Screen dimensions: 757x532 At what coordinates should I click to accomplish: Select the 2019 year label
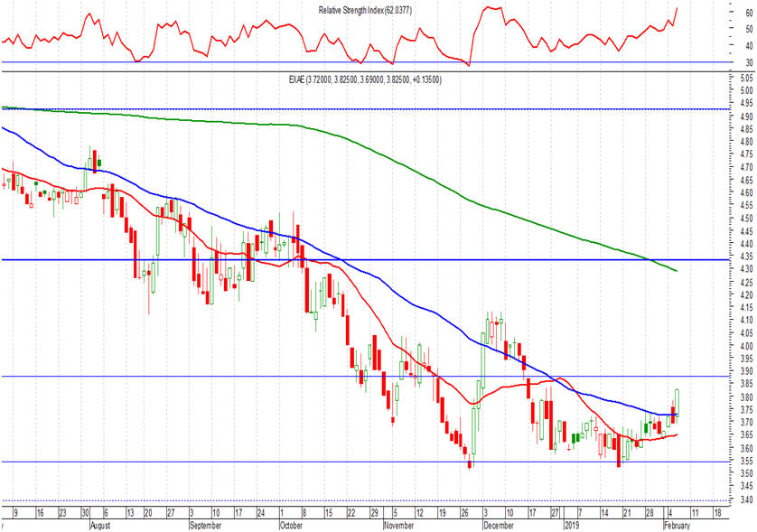click(572, 526)
